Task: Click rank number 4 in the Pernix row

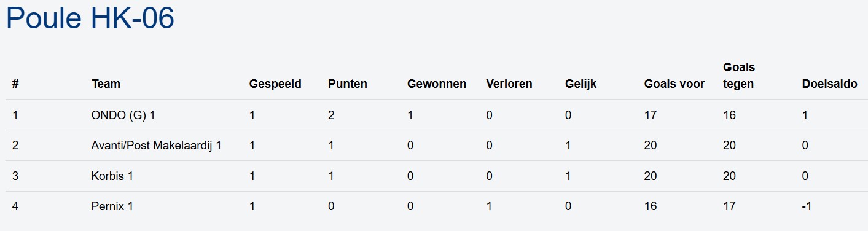Action: point(15,206)
